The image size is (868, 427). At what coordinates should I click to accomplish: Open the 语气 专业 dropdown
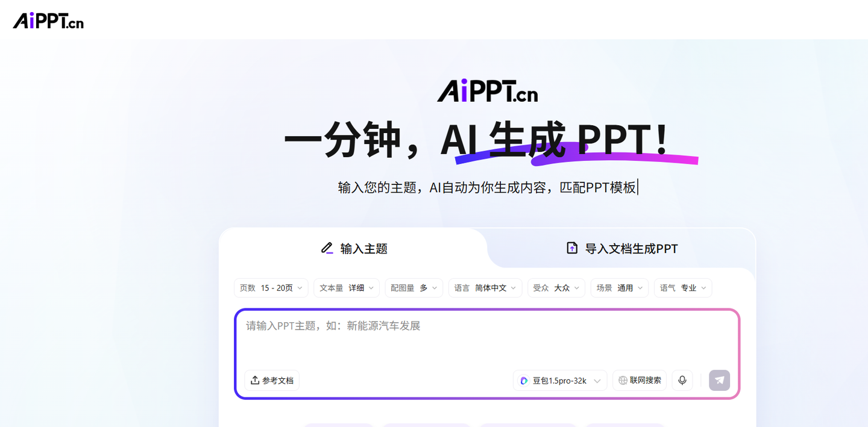(683, 288)
